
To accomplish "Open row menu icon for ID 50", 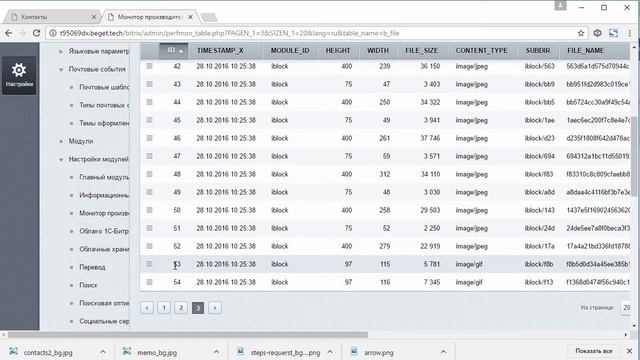I will click(149, 210).
